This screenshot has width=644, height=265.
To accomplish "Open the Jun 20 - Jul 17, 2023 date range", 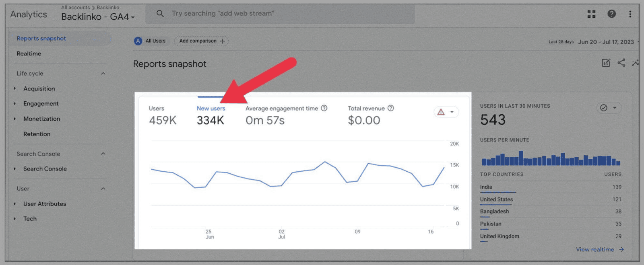I will point(606,42).
